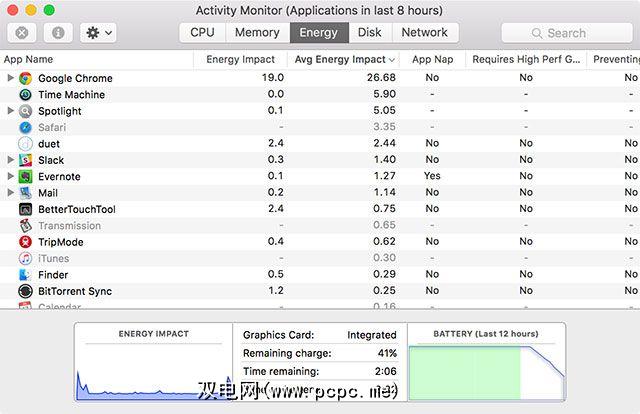
Task: Click the BetterTouchTool icon
Action: click(x=25, y=209)
